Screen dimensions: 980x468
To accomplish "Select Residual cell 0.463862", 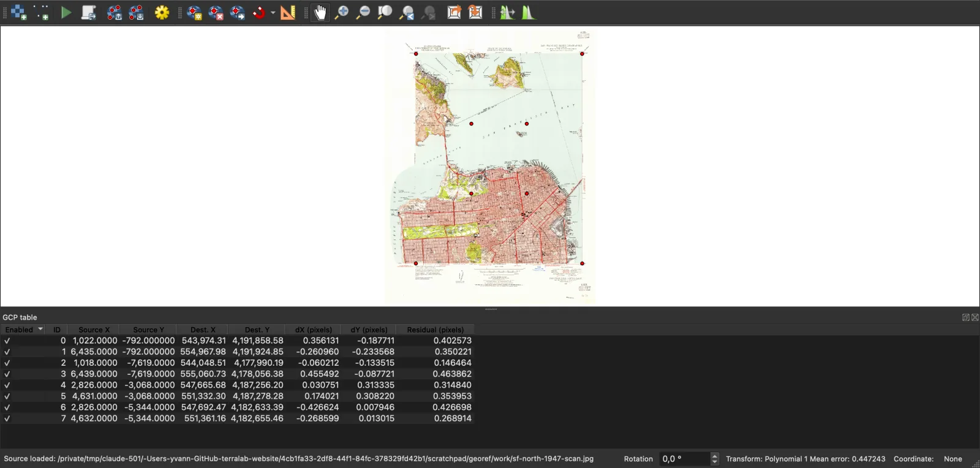I will tap(435, 374).
